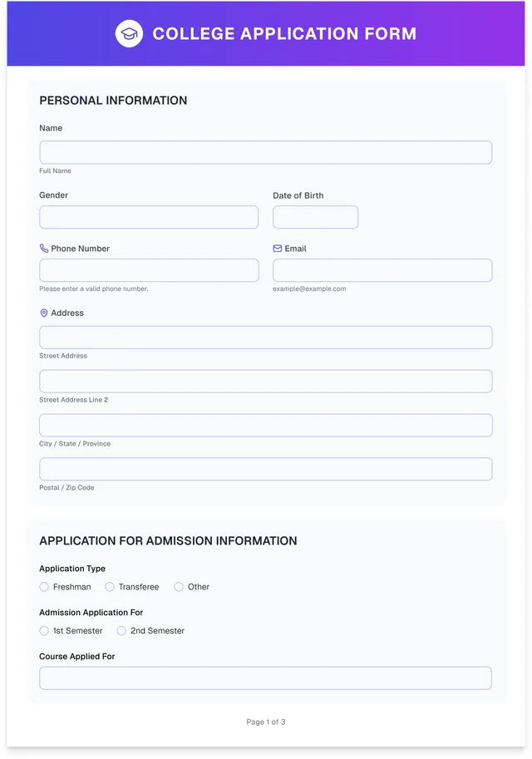The image size is (532, 759).
Task: Click the Street Address Line 2 field
Action: point(265,381)
